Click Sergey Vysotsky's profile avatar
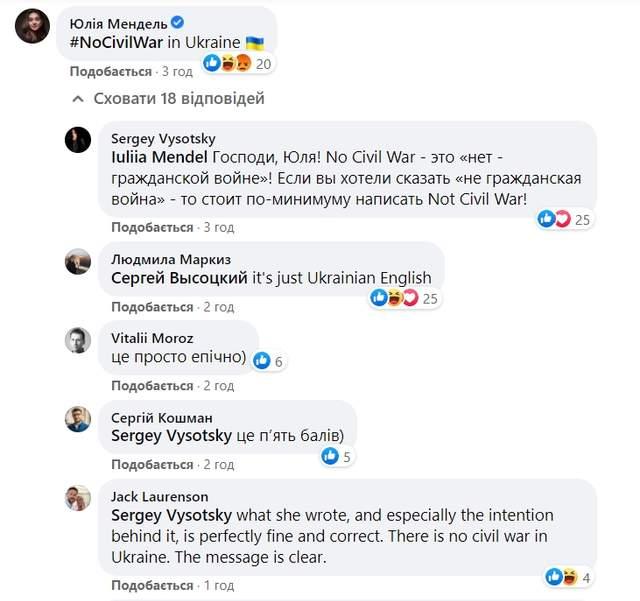This screenshot has height=601, width=640. point(79,141)
